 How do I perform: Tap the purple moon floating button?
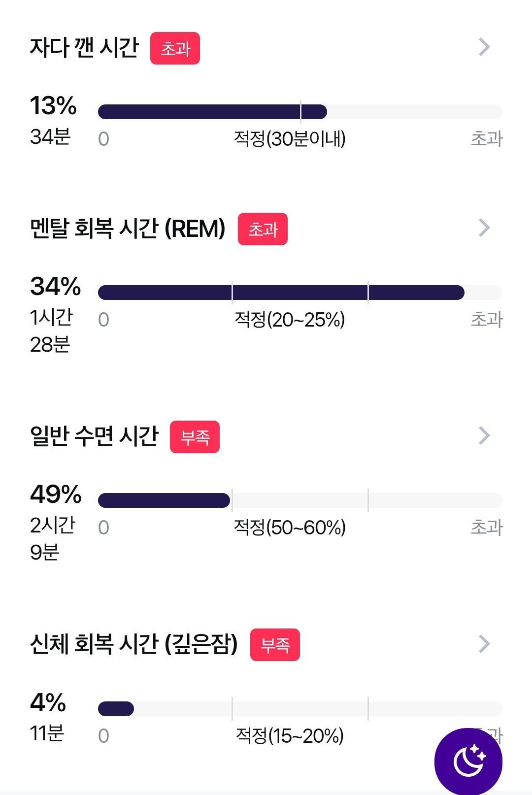468,762
